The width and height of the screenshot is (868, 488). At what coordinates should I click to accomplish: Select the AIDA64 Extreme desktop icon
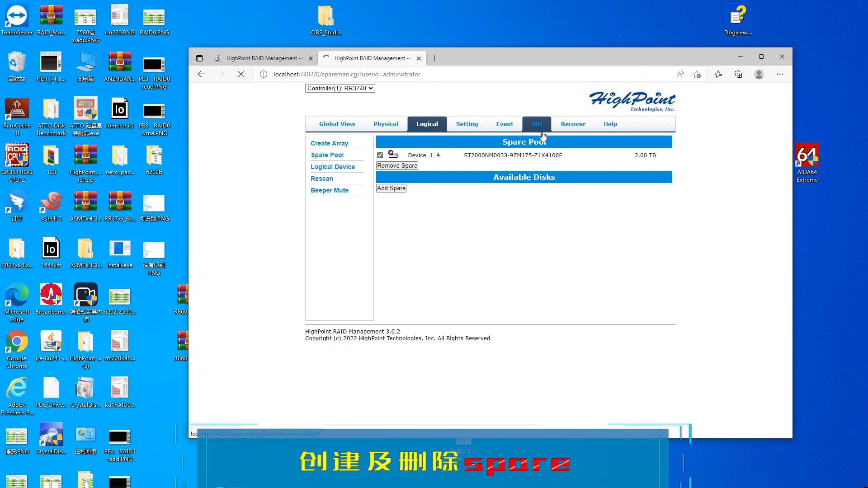(x=807, y=163)
